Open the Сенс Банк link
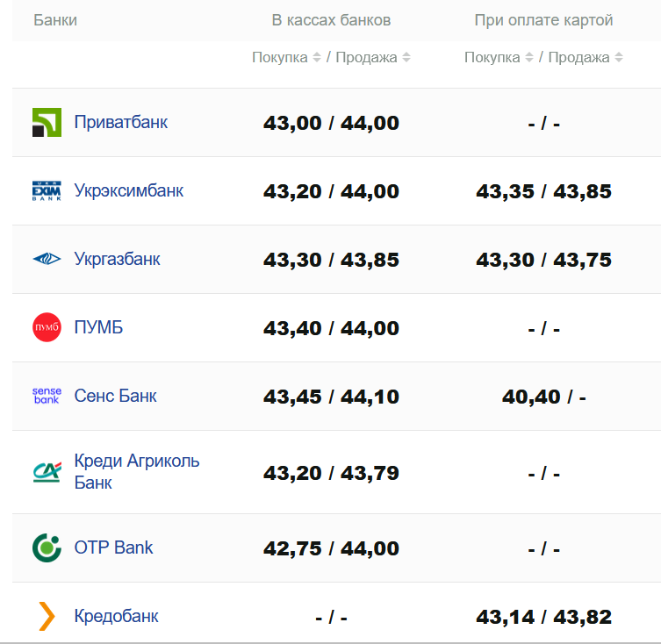This screenshot has height=644, width=661. 116,396
